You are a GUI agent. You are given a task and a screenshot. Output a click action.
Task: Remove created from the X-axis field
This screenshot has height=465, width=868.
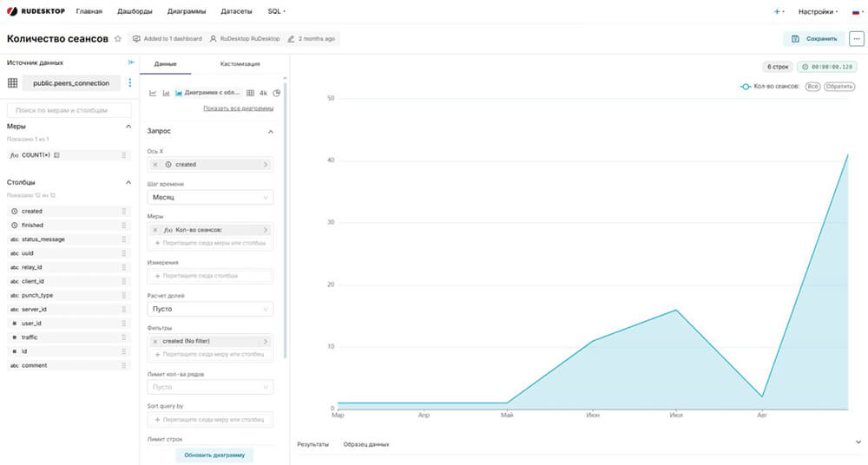[155, 165]
